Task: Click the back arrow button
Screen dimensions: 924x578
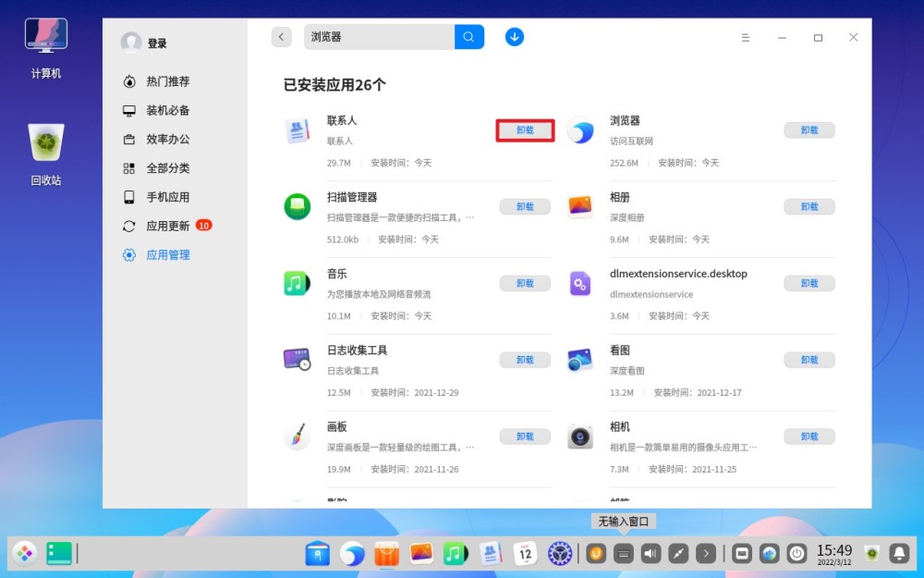Action: 281,37
